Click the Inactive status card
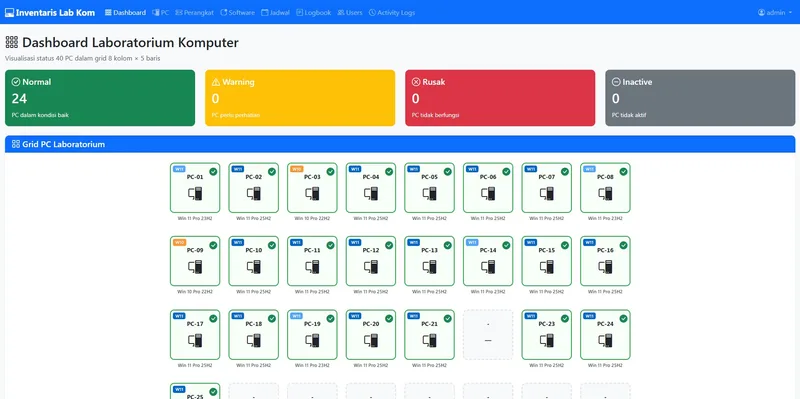 click(700, 98)
